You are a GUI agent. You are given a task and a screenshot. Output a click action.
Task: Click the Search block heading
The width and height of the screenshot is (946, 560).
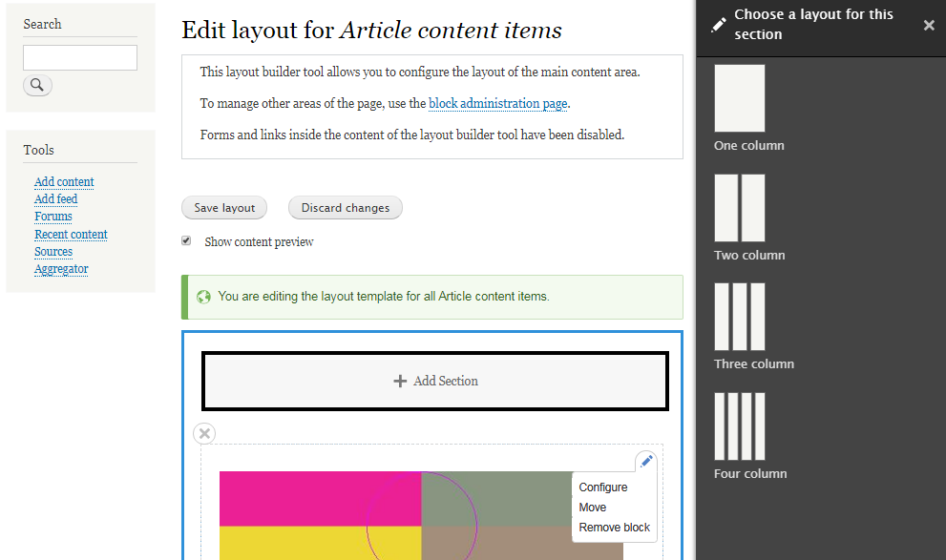coord(42,24)
